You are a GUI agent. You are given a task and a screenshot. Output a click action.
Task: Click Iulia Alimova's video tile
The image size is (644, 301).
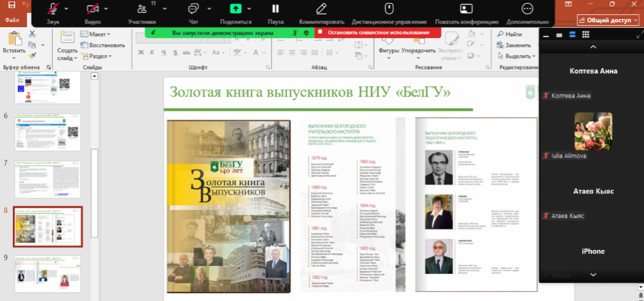click(593, 131)
